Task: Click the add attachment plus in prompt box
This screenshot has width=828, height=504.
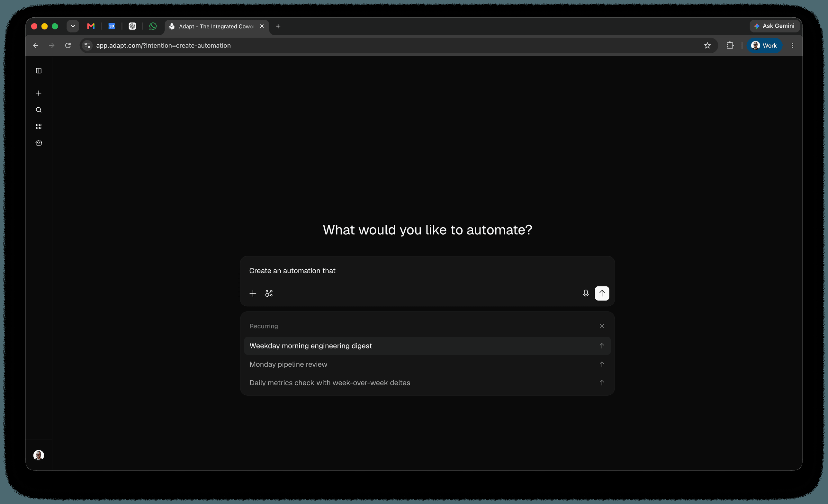Action: 253,293
